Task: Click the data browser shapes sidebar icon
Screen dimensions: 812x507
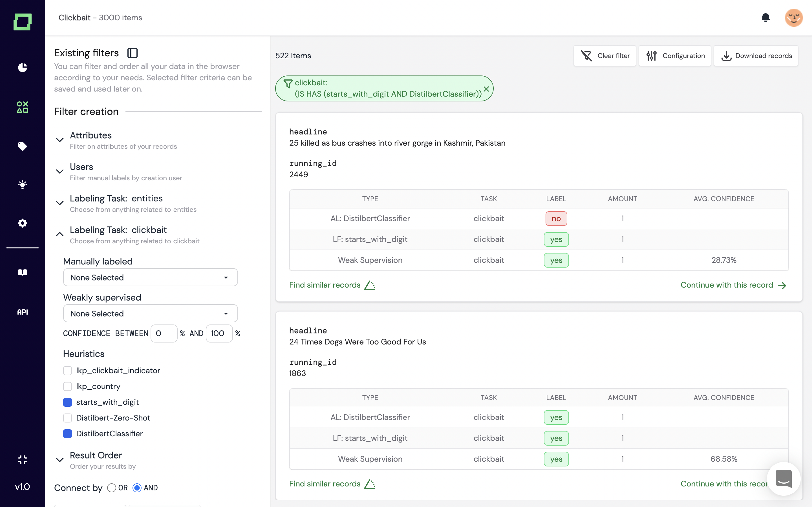Action: tap(23, 107)
